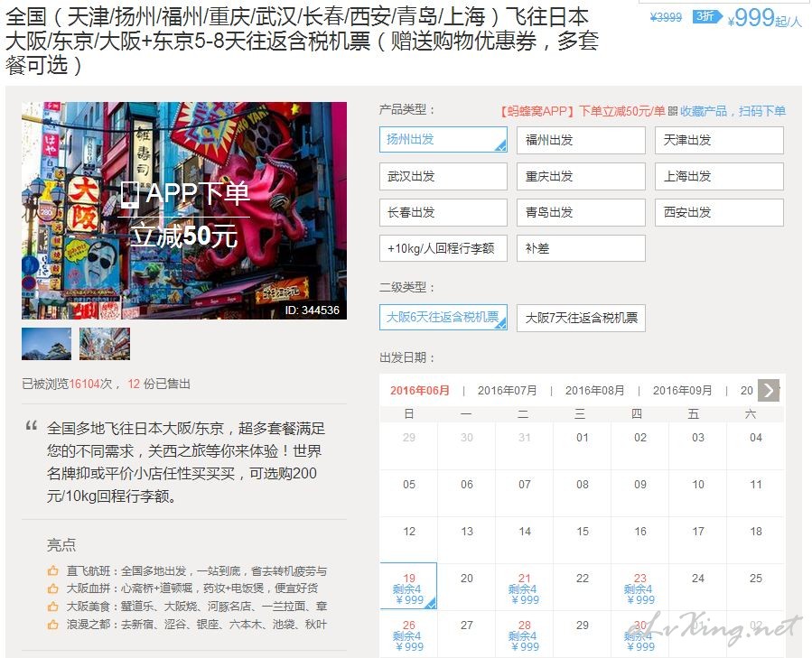Switch calendar to 2016年07月
Screen dimensions: 812x658
[507, 390]
